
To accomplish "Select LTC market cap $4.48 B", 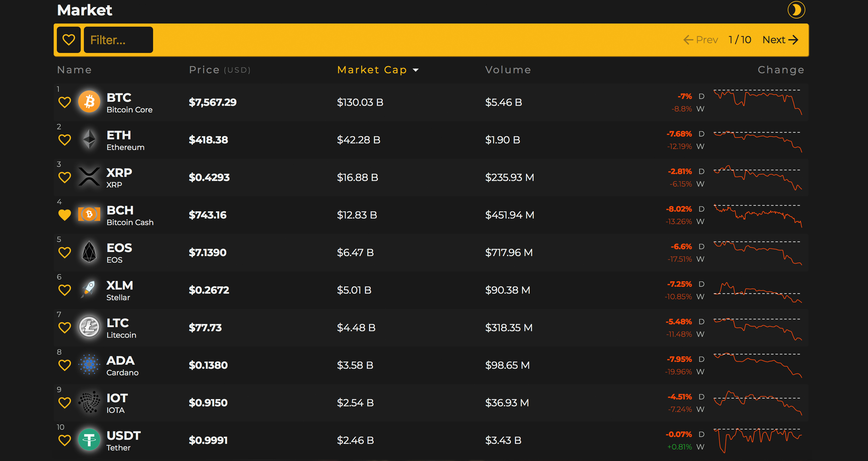I will tap(356, 328).
